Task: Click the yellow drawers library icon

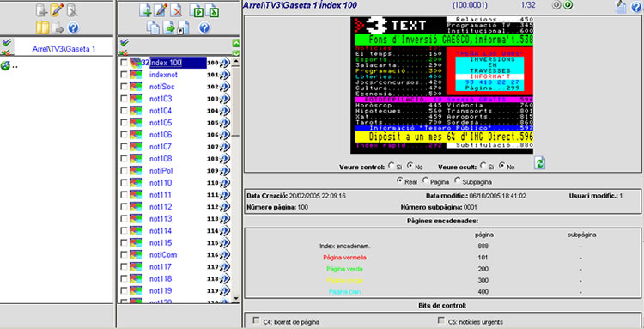Action: point(42,27)
